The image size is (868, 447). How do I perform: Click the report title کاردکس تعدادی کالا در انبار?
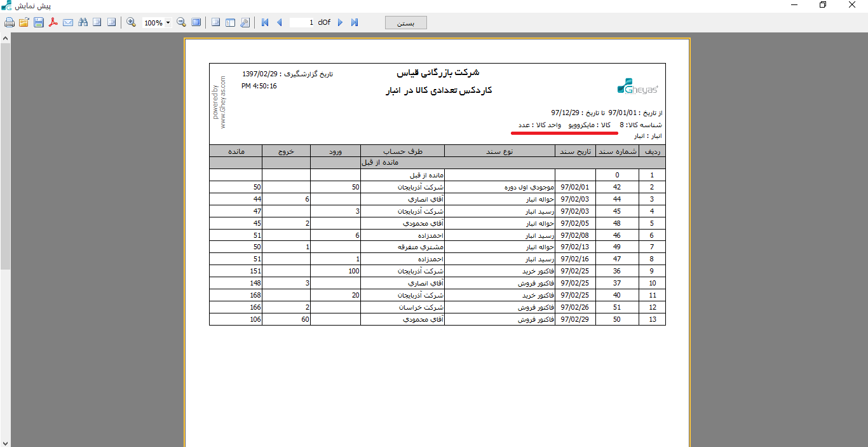[439, 90]
